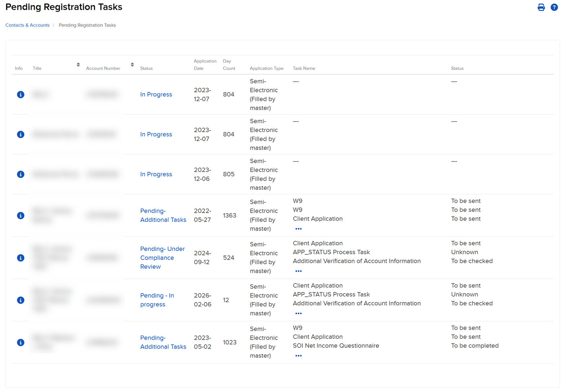This screenshot has height=392, width=564.
Task: Click info icon on the 805 day count row
Action: tap(20, 174)
